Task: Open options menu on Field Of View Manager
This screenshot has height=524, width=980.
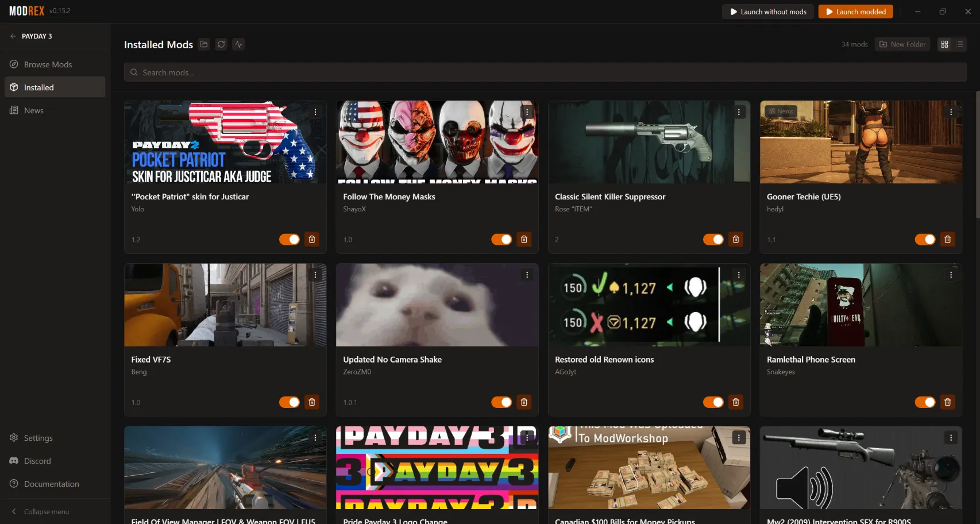Action: pyautogui.click(x=315, y=438)
